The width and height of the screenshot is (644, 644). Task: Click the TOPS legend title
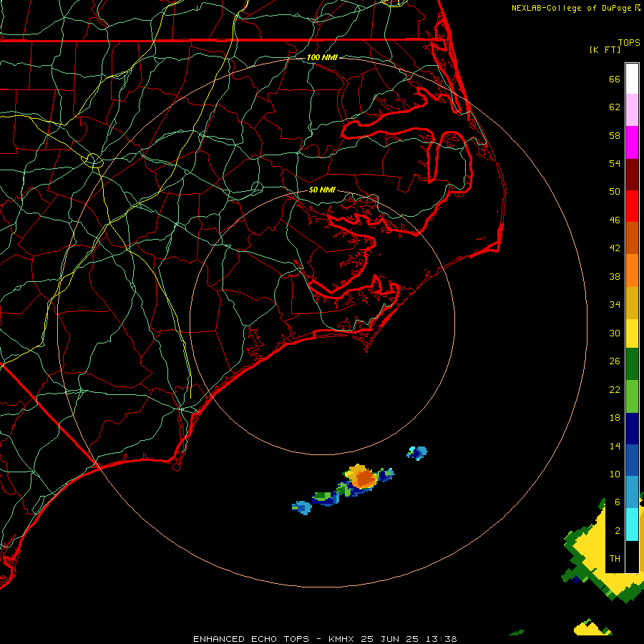(629, 42)
